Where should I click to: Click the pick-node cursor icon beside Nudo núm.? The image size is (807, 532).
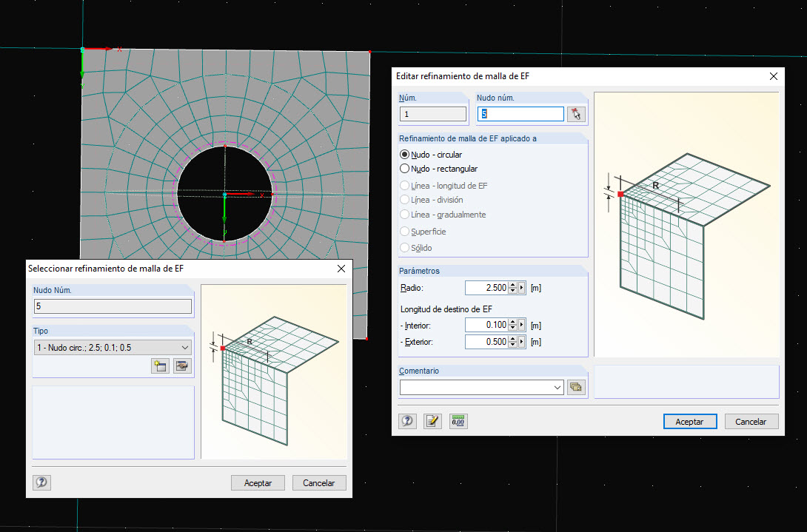pyautogui.click(x=575, y=114)
